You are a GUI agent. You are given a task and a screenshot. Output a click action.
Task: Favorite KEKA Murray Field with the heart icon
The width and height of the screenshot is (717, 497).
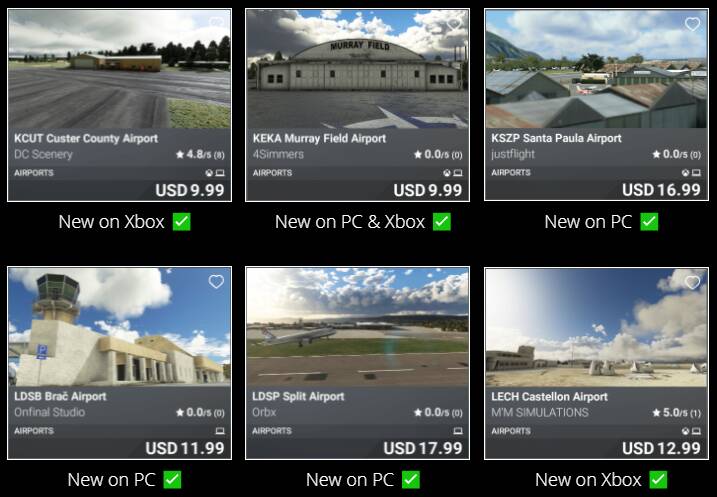pyautogui.click(x=454, y=24)
